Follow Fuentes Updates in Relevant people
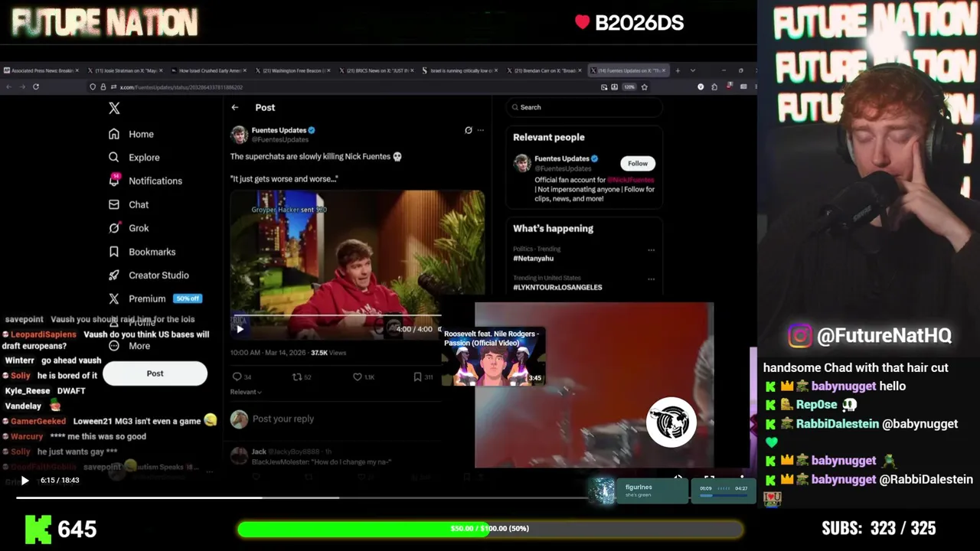The height and width of the screenshot is (551, 980). (x=638, y=163)
